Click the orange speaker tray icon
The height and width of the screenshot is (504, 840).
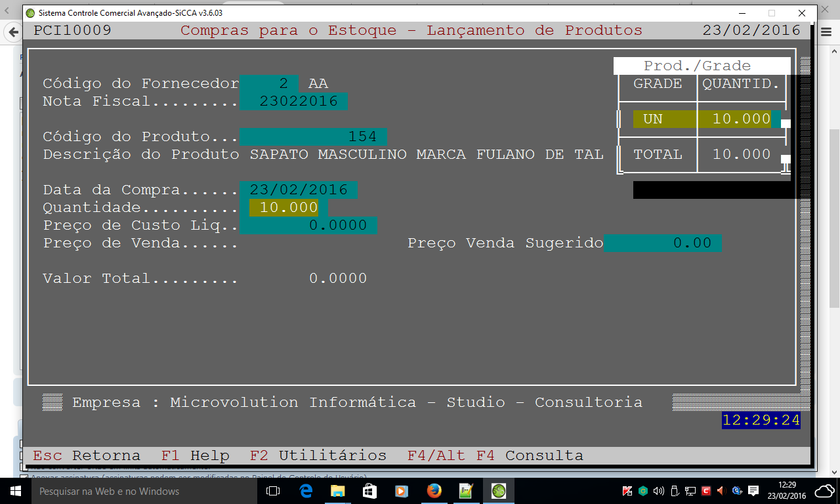[x=721, y=491]
